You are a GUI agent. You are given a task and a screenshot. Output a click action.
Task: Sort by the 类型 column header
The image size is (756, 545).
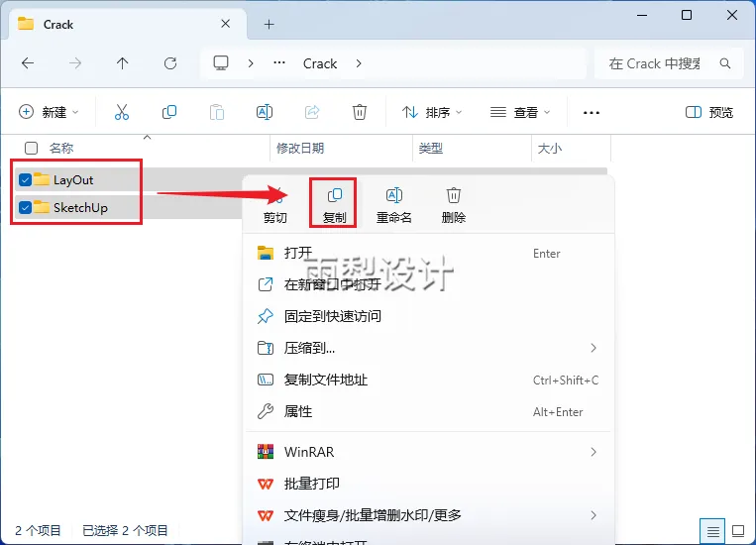pos(431,148)
